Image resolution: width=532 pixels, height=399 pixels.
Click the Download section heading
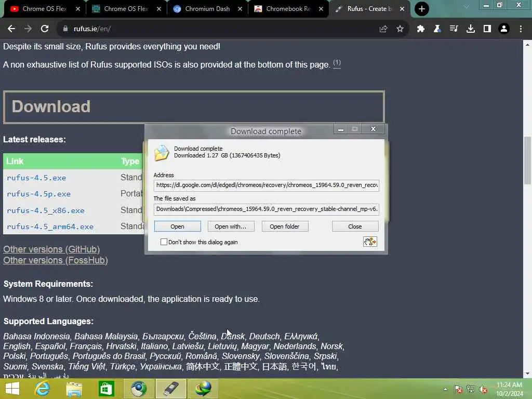pyautogui.click(x=51, y=107)
